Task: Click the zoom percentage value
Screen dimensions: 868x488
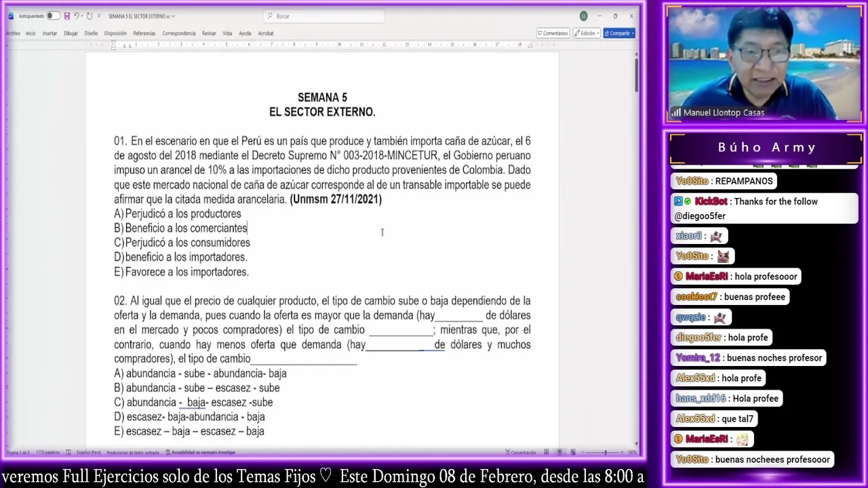Action: [632, 452]
